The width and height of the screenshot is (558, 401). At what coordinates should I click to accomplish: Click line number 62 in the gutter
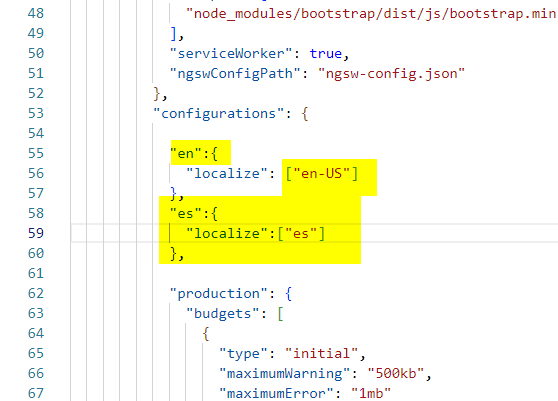pos(36,294)
